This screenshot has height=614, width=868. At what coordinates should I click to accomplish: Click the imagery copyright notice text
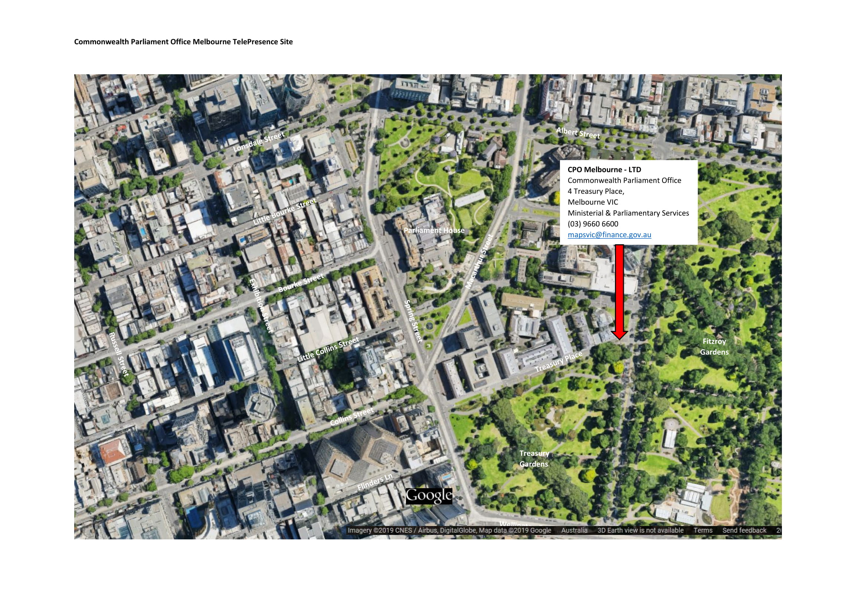pyautogui.click(x=449, y=530)
